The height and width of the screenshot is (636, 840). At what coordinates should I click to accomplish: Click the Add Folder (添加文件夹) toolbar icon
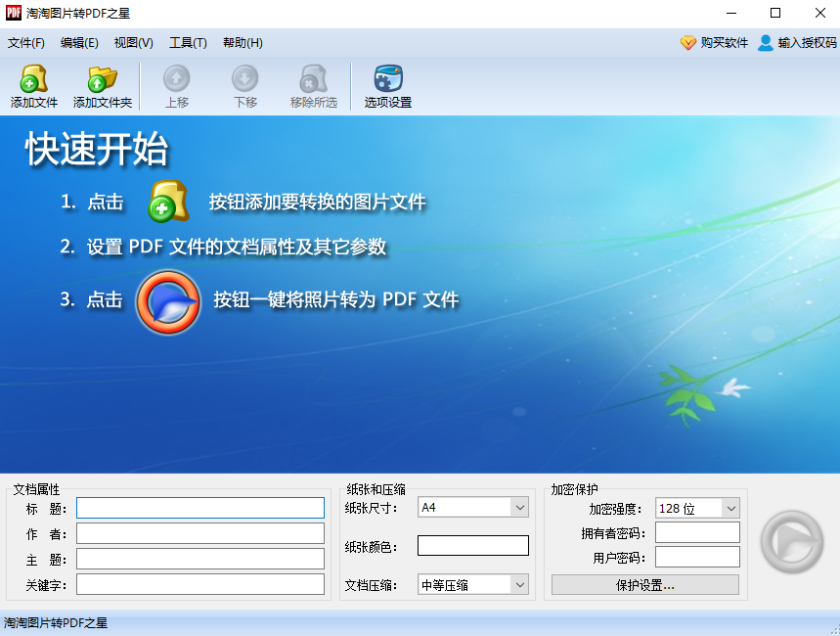[x=103, y=86]
